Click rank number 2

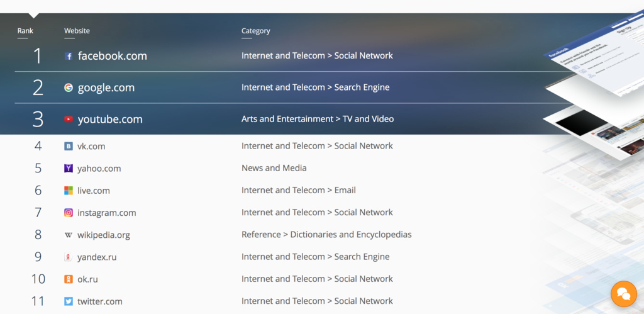pyautogui.click(x=38, y=87)
